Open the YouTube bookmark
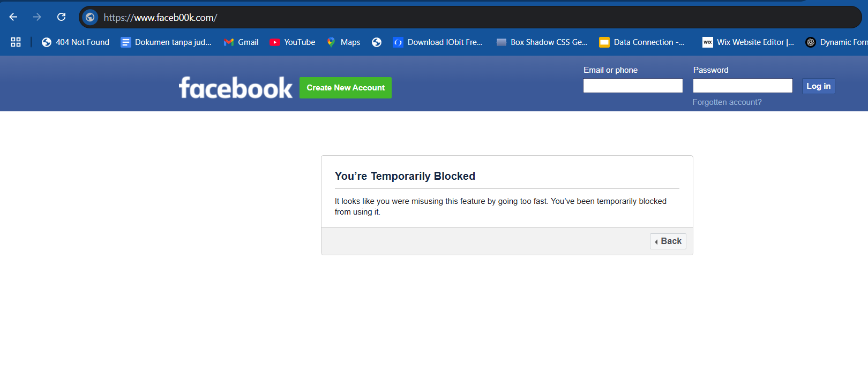 (x=293, y=42)
